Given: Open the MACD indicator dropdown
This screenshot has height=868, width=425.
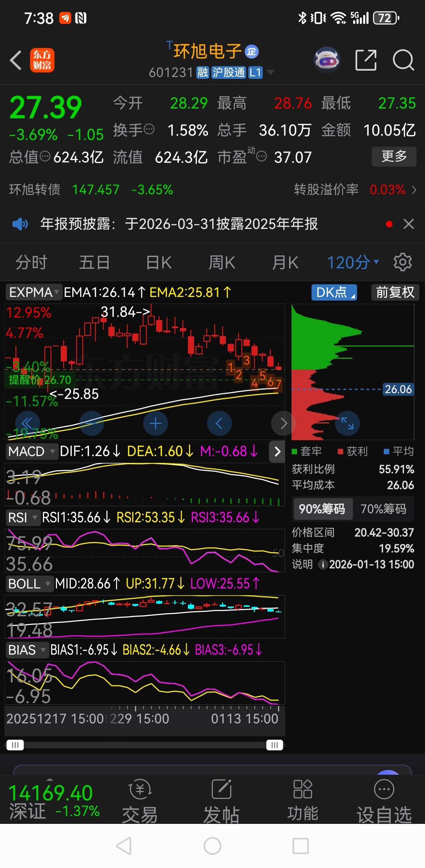Looking at the screenshot, I should (x=32, y=451).
